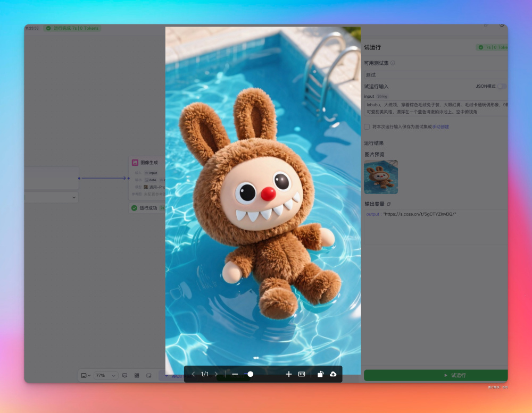Download the previewed image
532x413 pixels.
(333, 374)
